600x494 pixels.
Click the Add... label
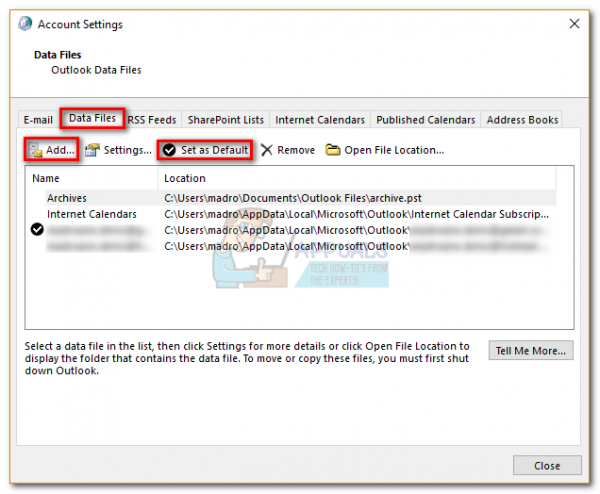[x=60, y=150]
